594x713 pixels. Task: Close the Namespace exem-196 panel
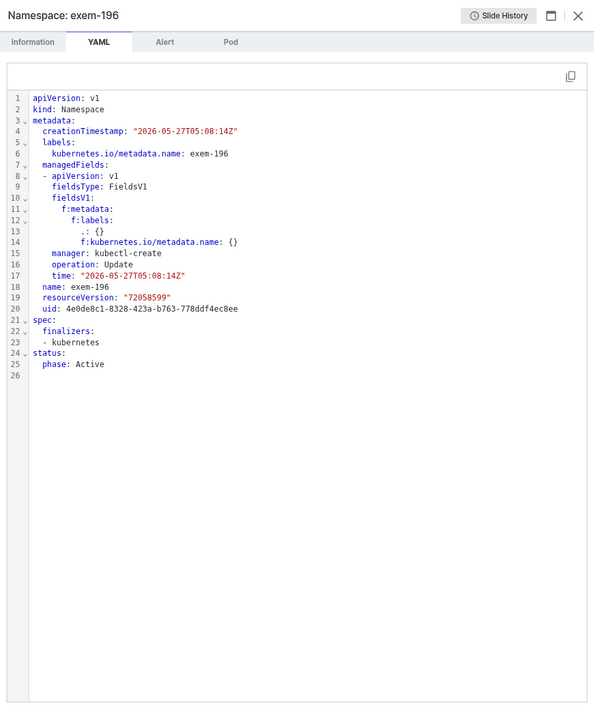pyautogui.click(x=578, y=16)
